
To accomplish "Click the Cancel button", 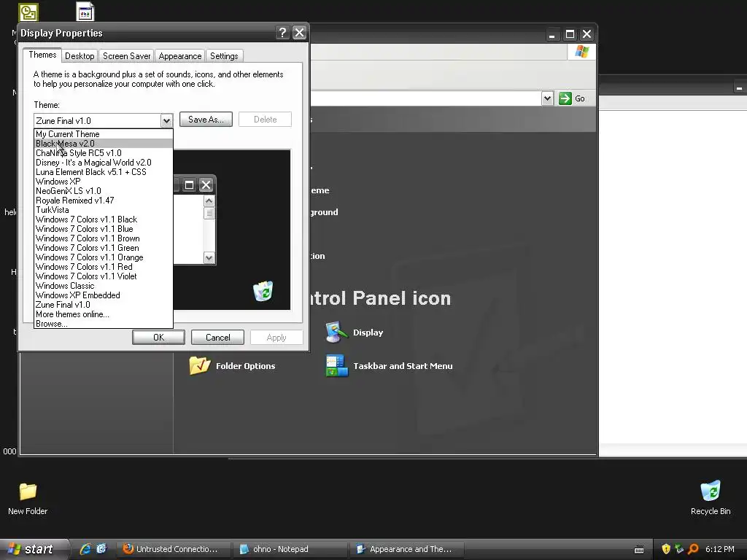I will pos(217,337).
